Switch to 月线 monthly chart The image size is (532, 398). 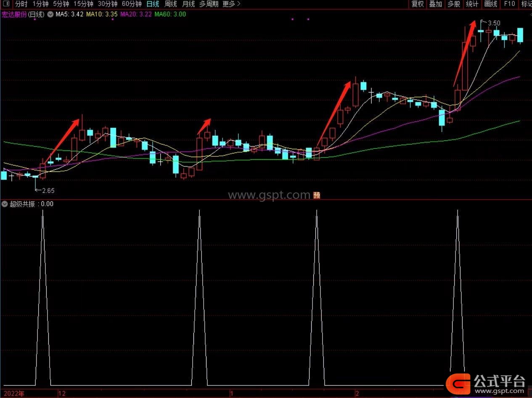188,4
